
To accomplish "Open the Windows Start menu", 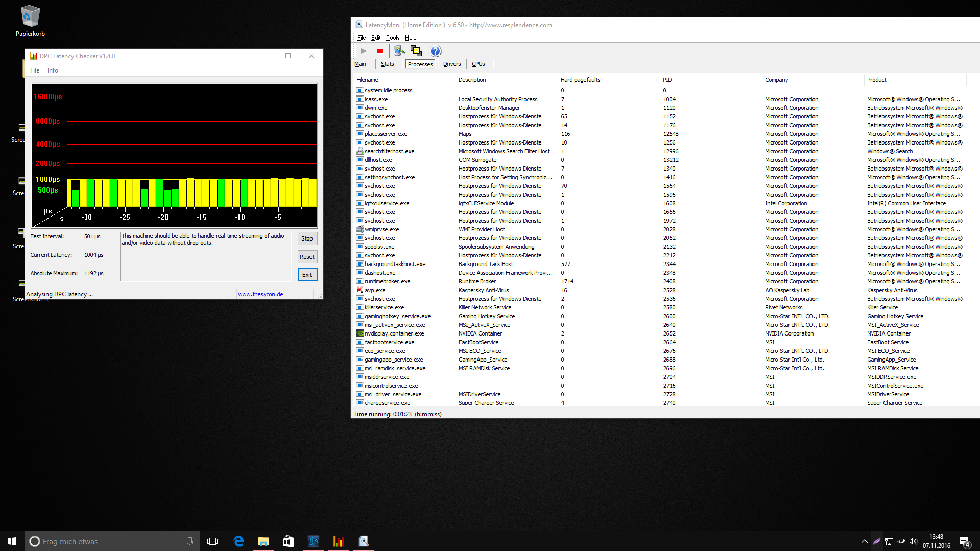I will pyautogui.click(x=12, y=541).
